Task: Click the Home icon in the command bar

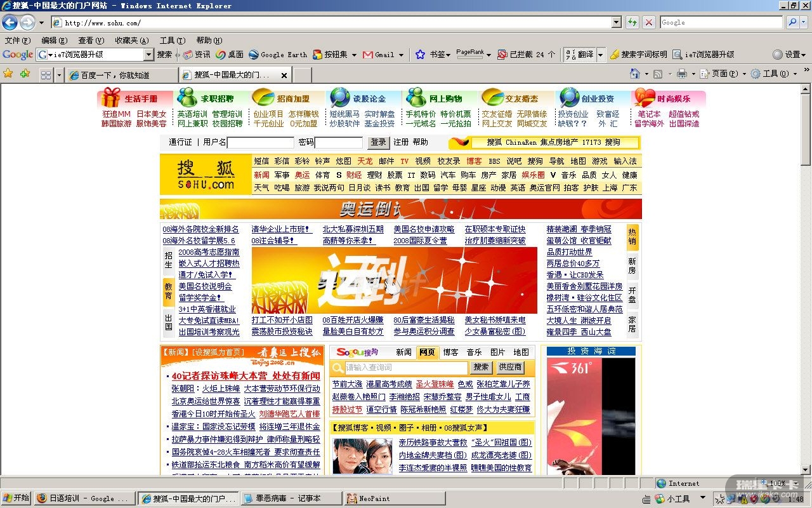Action: coord(635,74)
